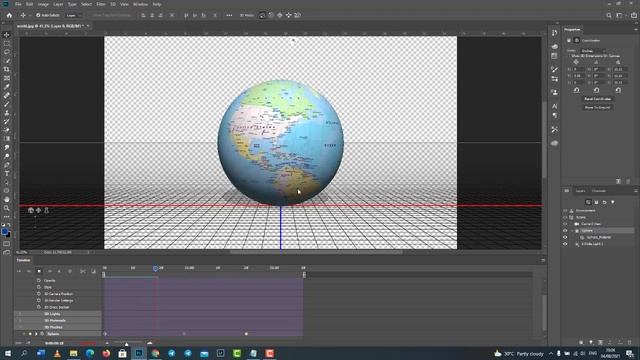Select the Crop tool
The width and height of the screenshot is (640, 360).
(x=7, y=69)
